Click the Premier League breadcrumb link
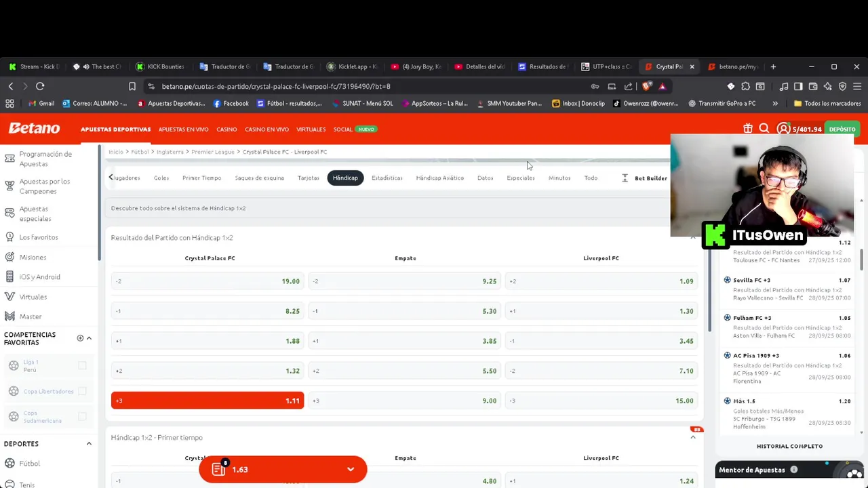The height and width of the screenshot is (488, 868). click(212, 152)
